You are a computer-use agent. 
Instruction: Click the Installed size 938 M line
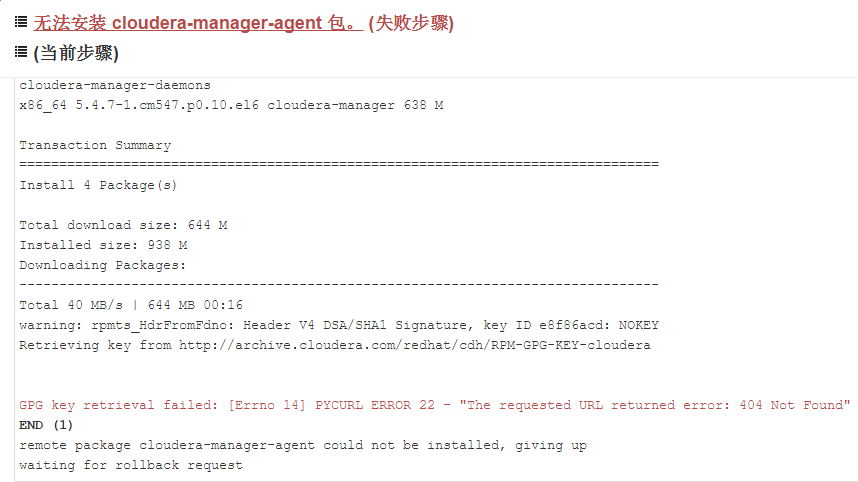103,245
